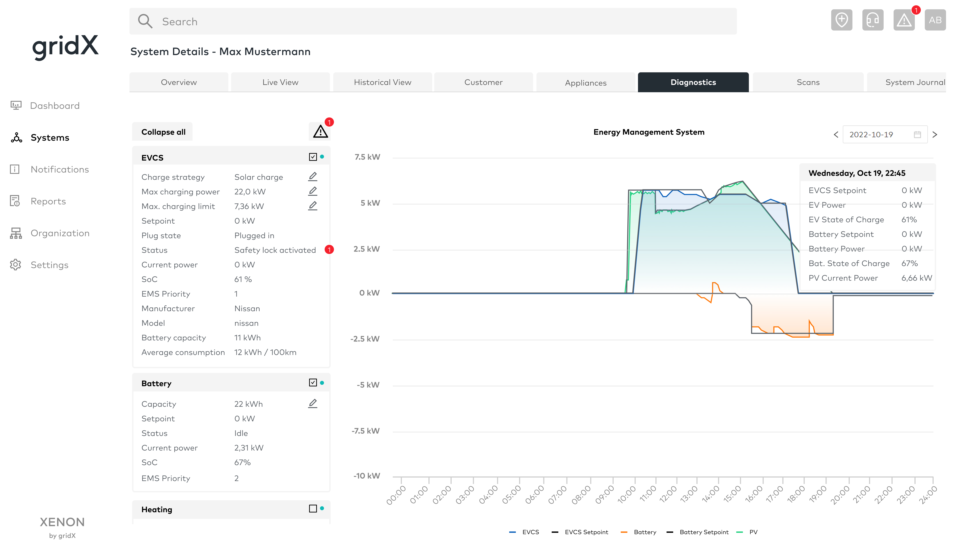Open the Dashboard from the sidebar
The image size is (956, 560).
[55, 105]
